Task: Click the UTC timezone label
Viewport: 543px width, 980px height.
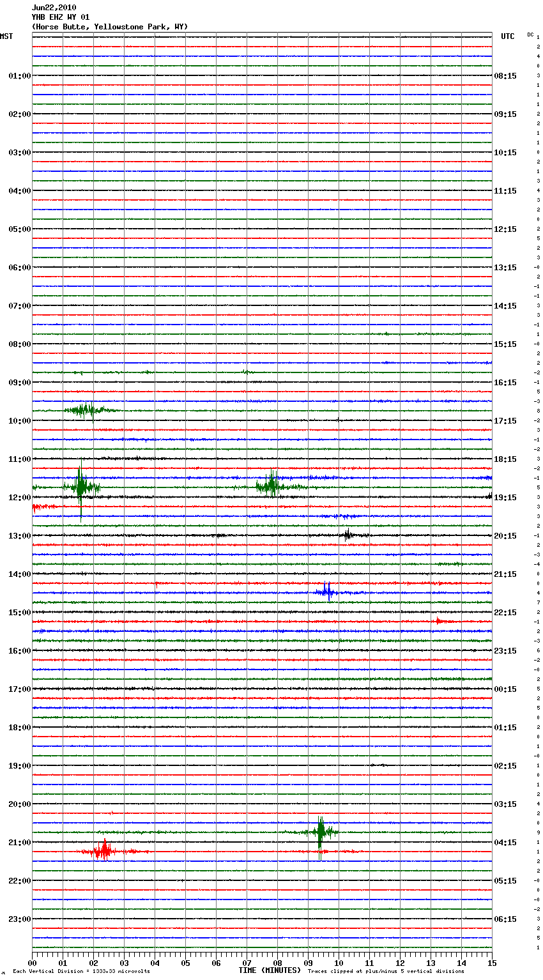Action: click(x=508, y=36)
